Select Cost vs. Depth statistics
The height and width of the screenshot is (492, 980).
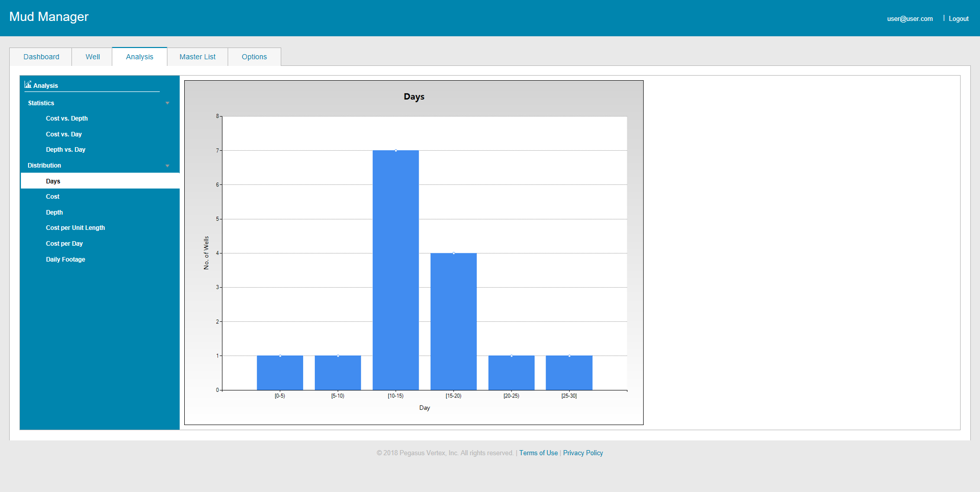[67, 119]
